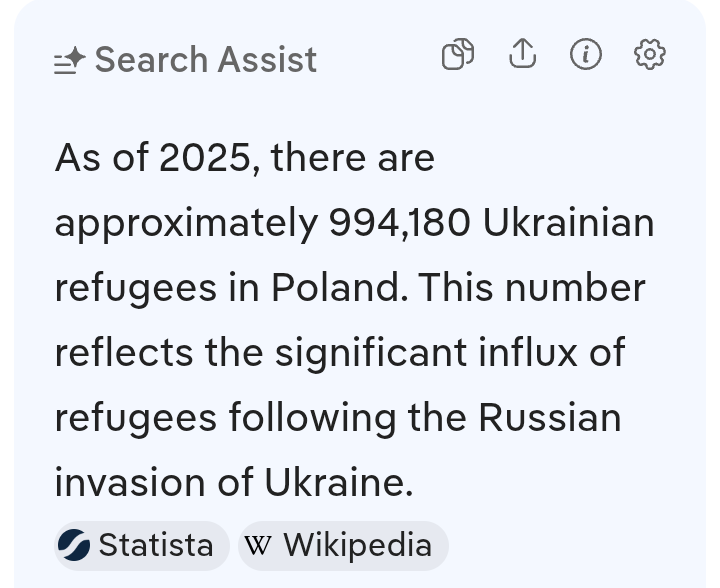Viewport: 720px width, 588px height.
Task: Click the word Russian in the answer
Action: click(x=550, y=417)
